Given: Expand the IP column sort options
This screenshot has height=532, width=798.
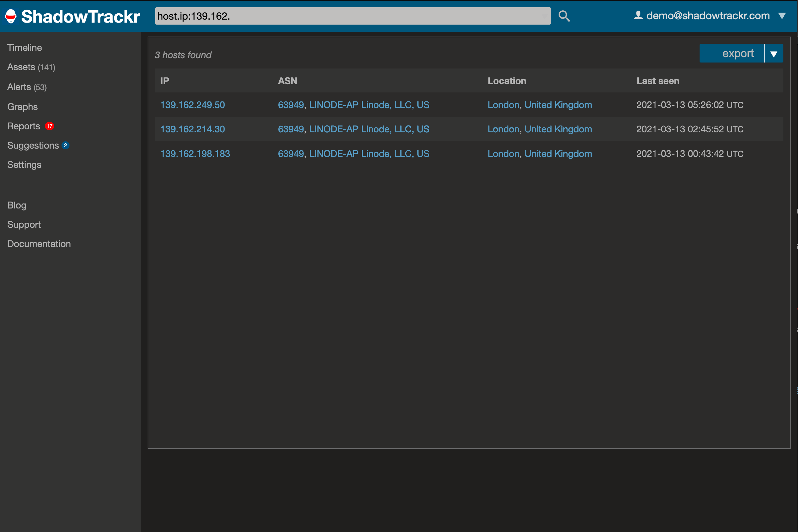Looking at the screenshot, I should (x=166, y=80).
